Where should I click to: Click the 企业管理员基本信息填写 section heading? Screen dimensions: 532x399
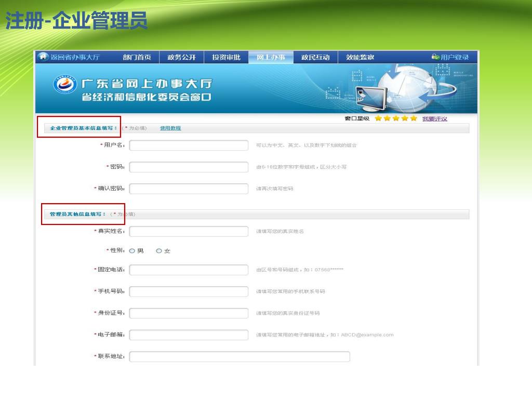(x=83, y=128)
